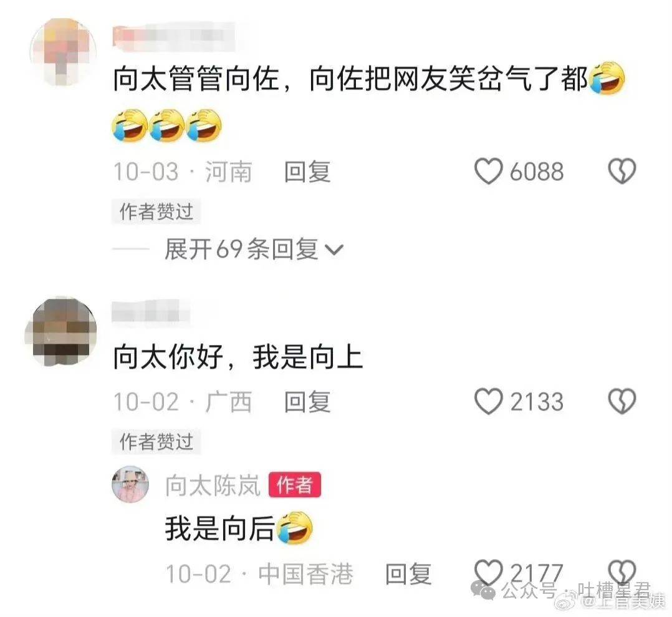Reply to the author's 中国香港 comment
The width and height of the screenshot is (672, 617).
(408, 574)
